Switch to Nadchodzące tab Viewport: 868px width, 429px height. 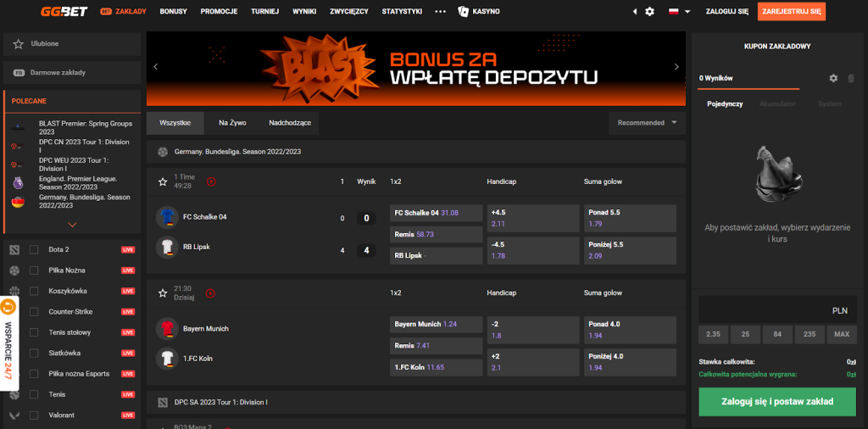point(290,123)
